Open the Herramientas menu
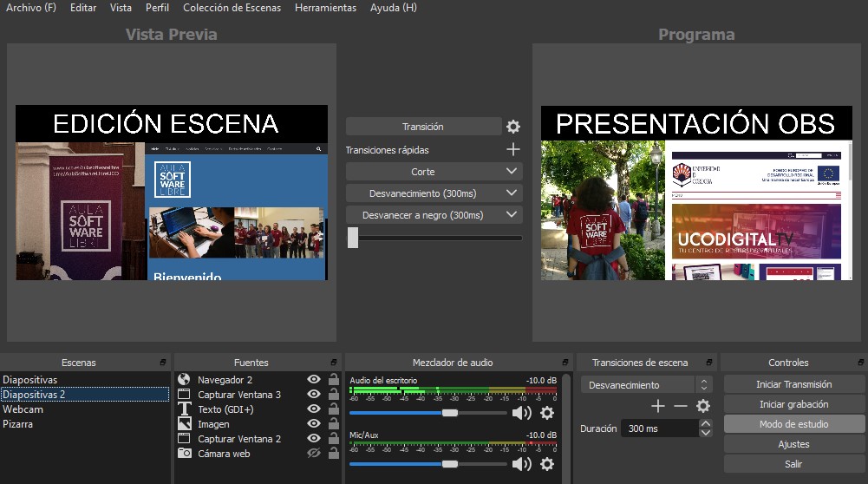Image resolution: width=868 pixels, height=484 pixels. 325,8
